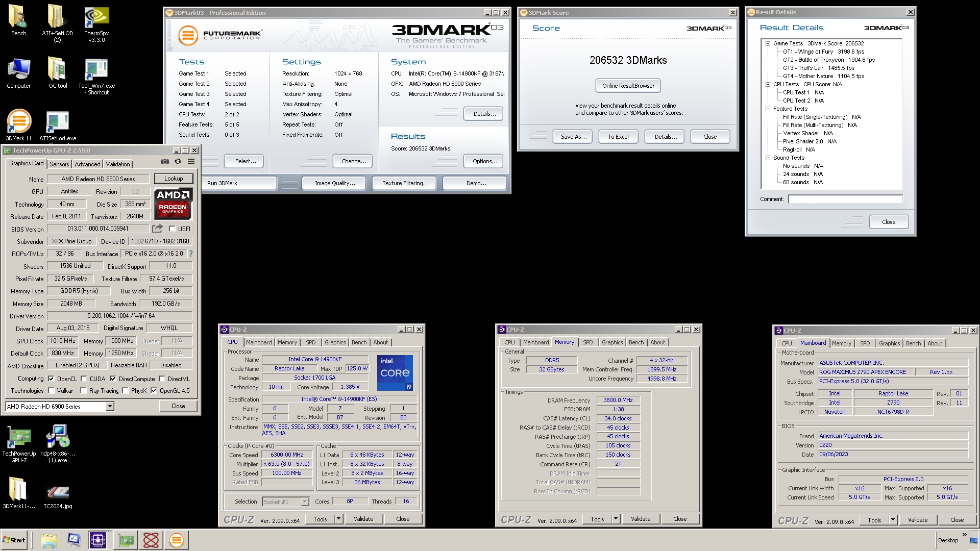Screen dimensions: 980x551
Task: Open Bench tab in CPU-Z Mainboard window
Action: 913,343
